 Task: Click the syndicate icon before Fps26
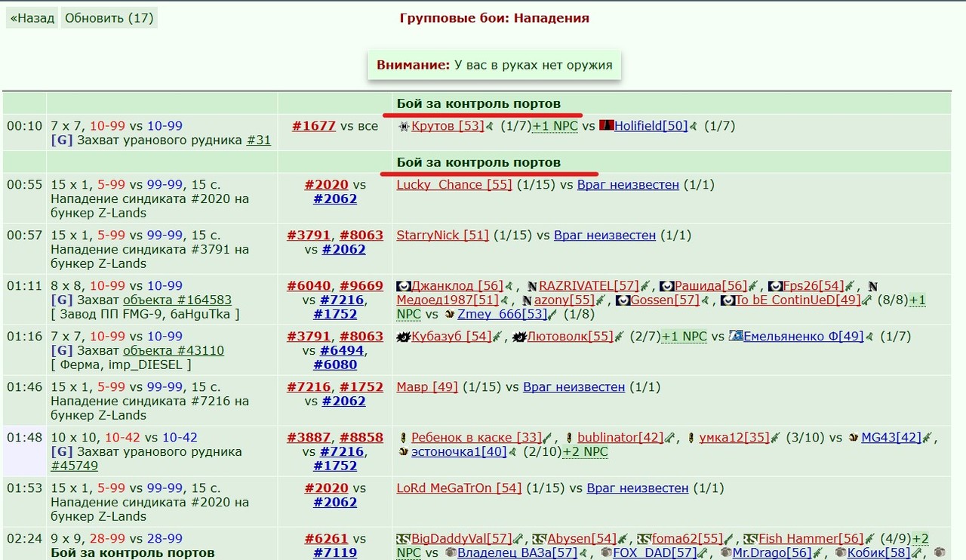click(775, 286)
